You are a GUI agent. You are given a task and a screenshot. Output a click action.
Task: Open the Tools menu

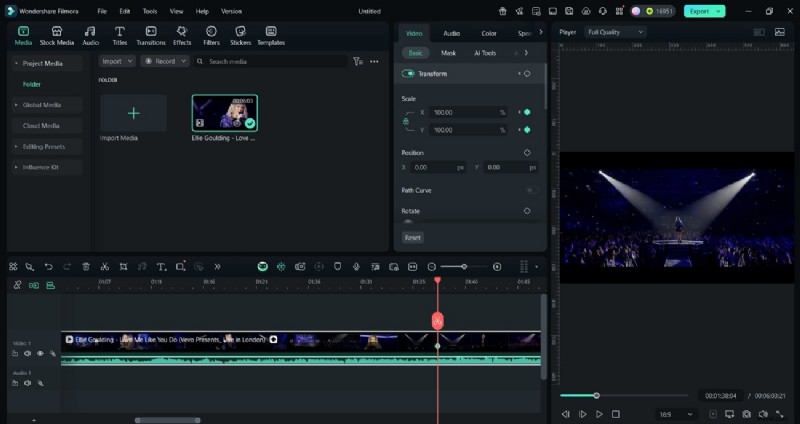pyautogui.click(x=150, y=11)
